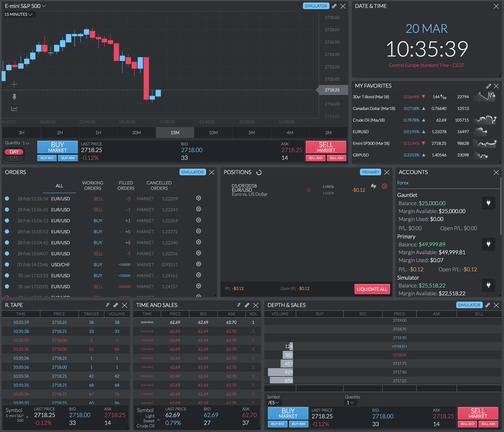Edit My Favorites with pencil icon
The image size is (504, 432).
click(x=488, y=86)
